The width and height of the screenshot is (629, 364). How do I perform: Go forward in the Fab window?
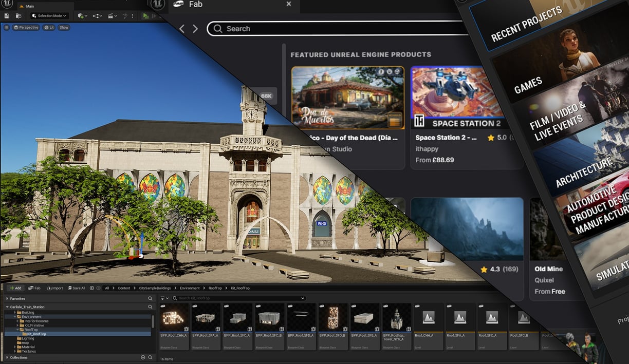[x=195, y=29]
